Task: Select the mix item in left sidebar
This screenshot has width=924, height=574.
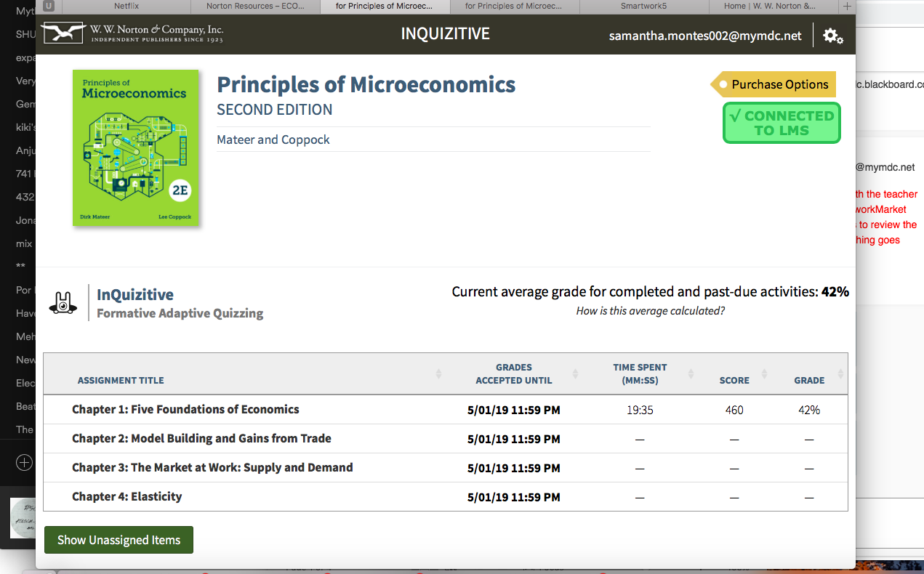Action: pos(24,243)
